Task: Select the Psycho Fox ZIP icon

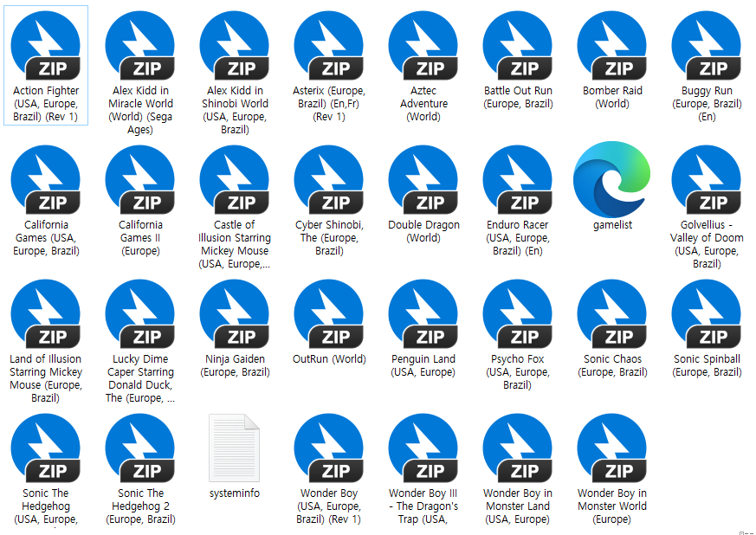Action: pos(518,314)
